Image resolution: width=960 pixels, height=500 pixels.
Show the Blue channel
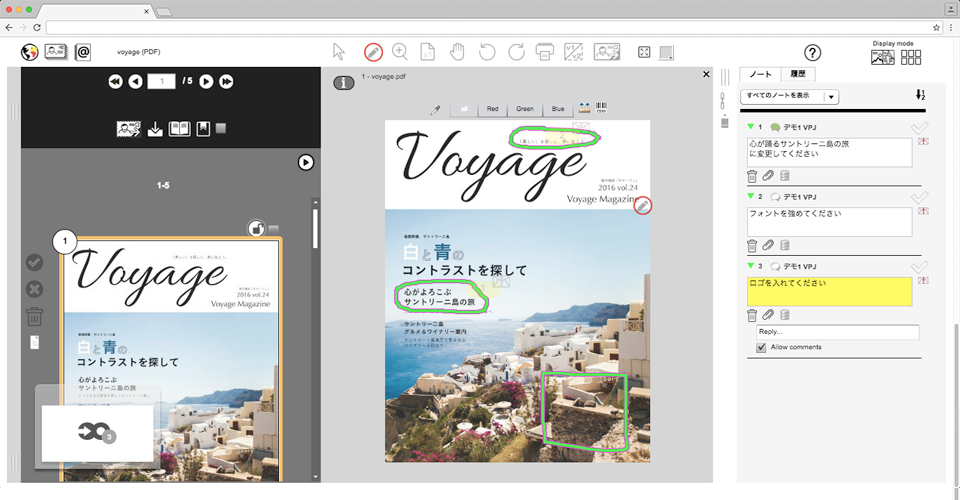[558, 109]
